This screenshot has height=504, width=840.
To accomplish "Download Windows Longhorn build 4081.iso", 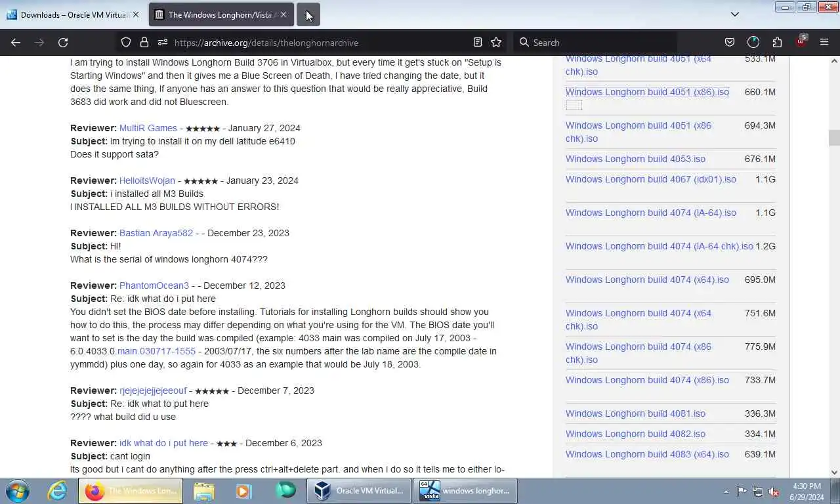I will [635, 413].
